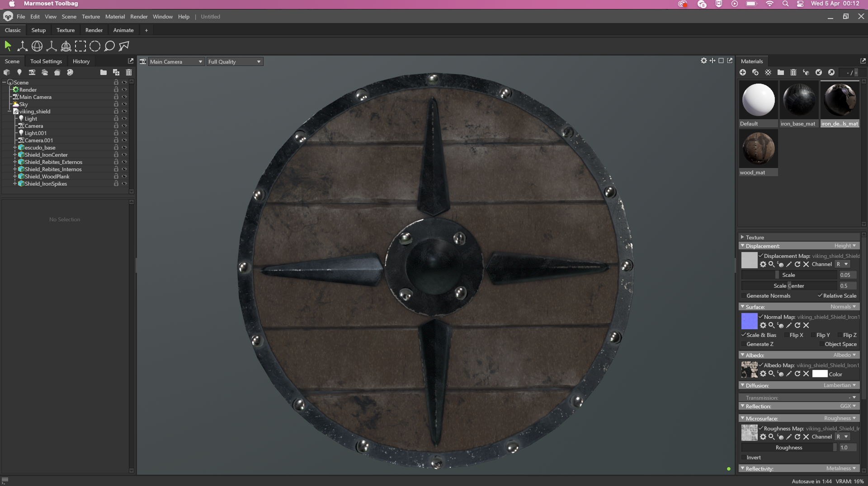Open macOS Control Center icon
This screenshot has height=486, width=868.
click(800, 4)
